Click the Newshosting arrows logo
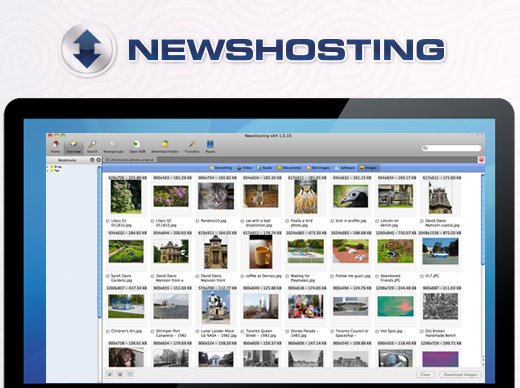 click(88, 49)
